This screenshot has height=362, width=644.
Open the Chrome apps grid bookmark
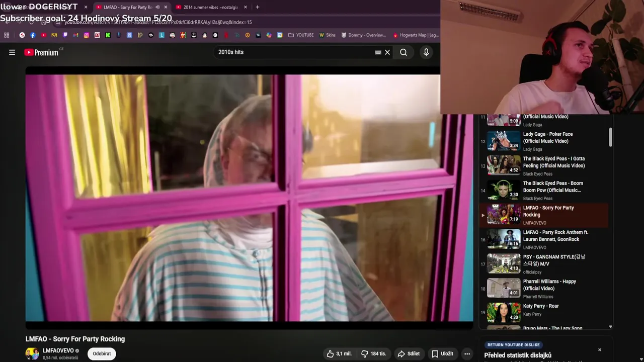(7, 35)
